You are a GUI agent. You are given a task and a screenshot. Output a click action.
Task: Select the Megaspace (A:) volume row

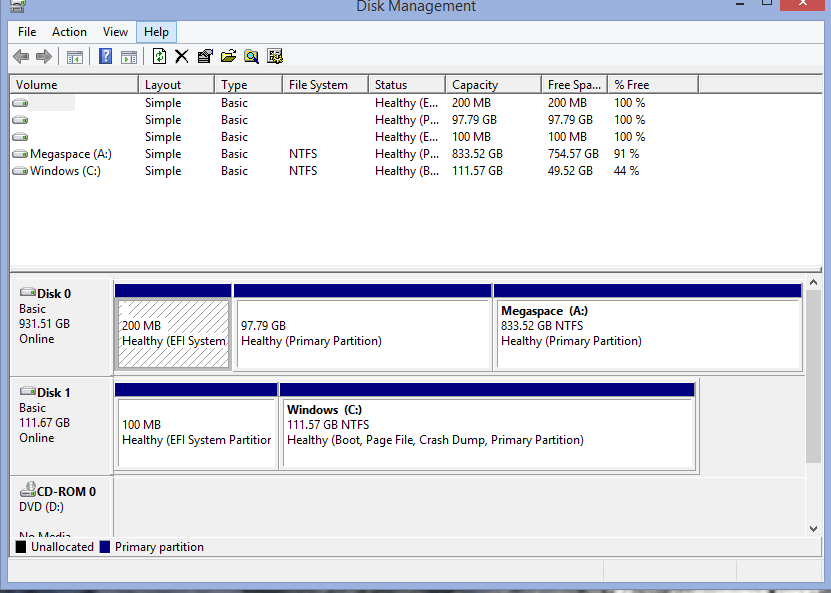coord(65,154)
